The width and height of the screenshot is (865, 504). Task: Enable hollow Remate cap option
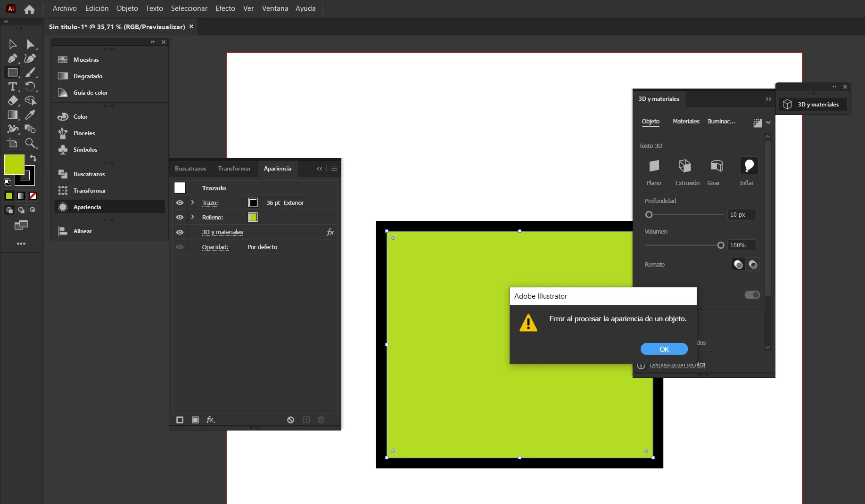tap(753, 265)
